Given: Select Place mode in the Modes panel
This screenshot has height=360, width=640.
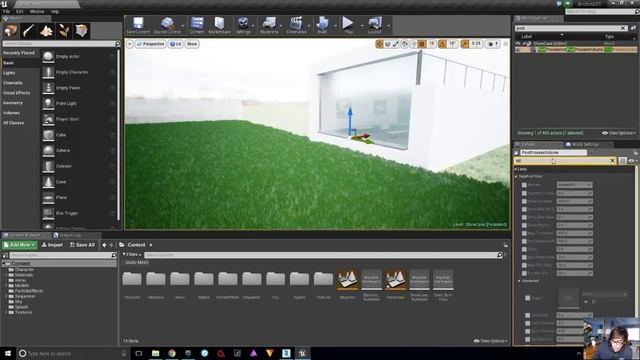Looking at the screenshot, I should click(11, 31).
